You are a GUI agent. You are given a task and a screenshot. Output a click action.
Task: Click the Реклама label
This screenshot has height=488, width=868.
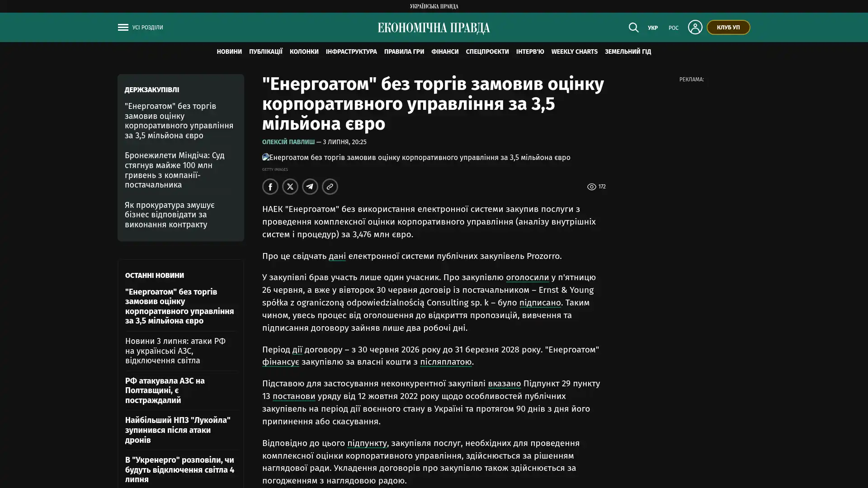click(692, 80)
